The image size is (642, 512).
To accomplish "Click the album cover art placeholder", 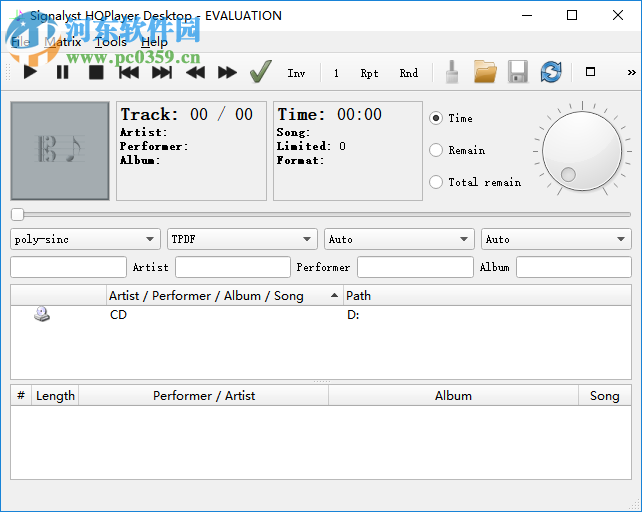I will click(60, 151).
